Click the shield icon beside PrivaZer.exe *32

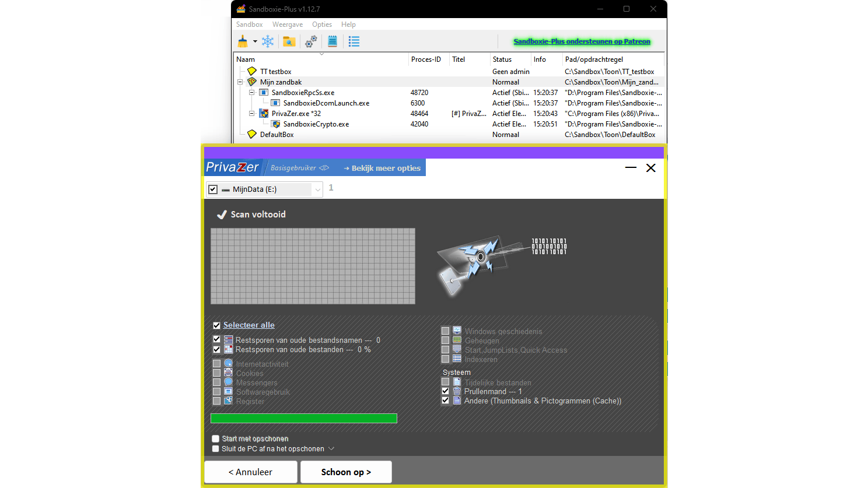[x=264, y=113]
